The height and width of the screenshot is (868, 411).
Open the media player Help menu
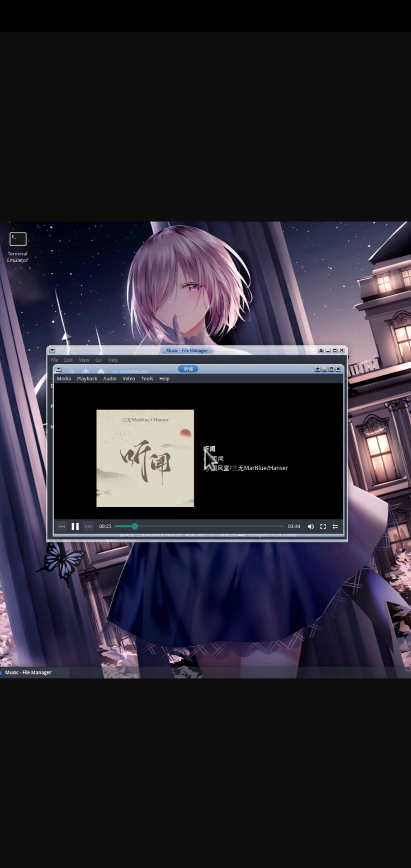click(x=164, y=379)
